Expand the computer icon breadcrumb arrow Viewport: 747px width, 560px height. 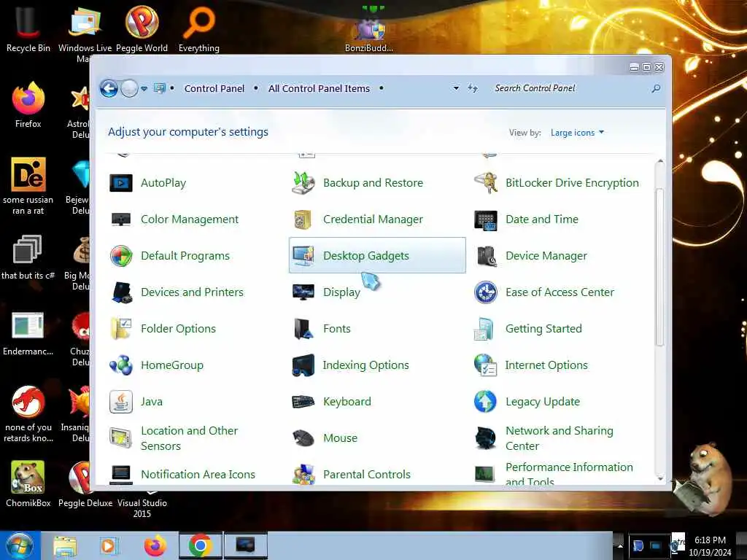tap(172, 88)
